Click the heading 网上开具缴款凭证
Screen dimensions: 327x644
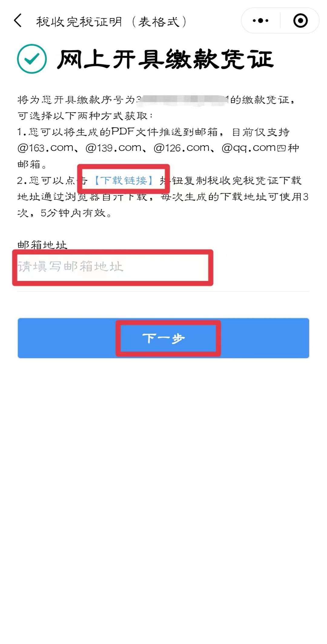(x=165, y=59)
